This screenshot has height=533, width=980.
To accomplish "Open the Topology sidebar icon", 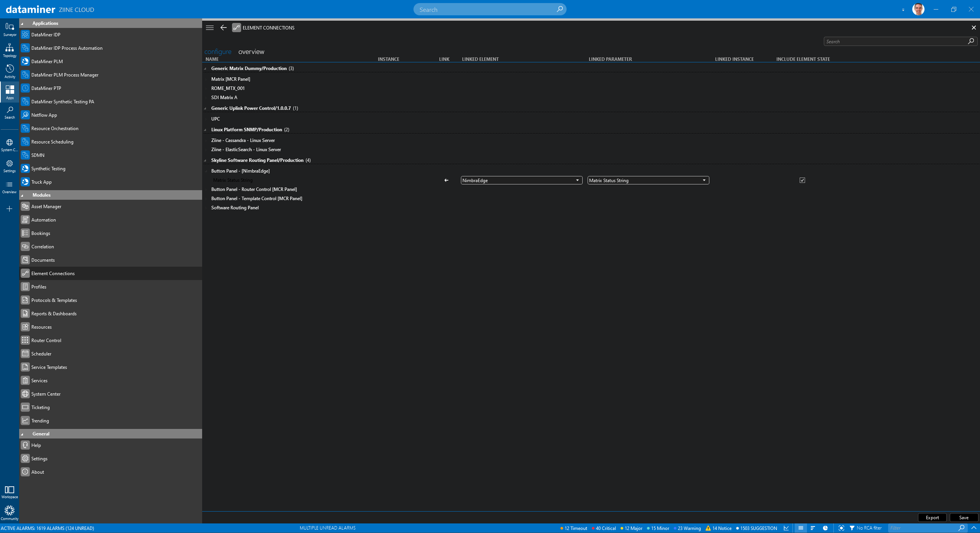I will click(10, 51).
